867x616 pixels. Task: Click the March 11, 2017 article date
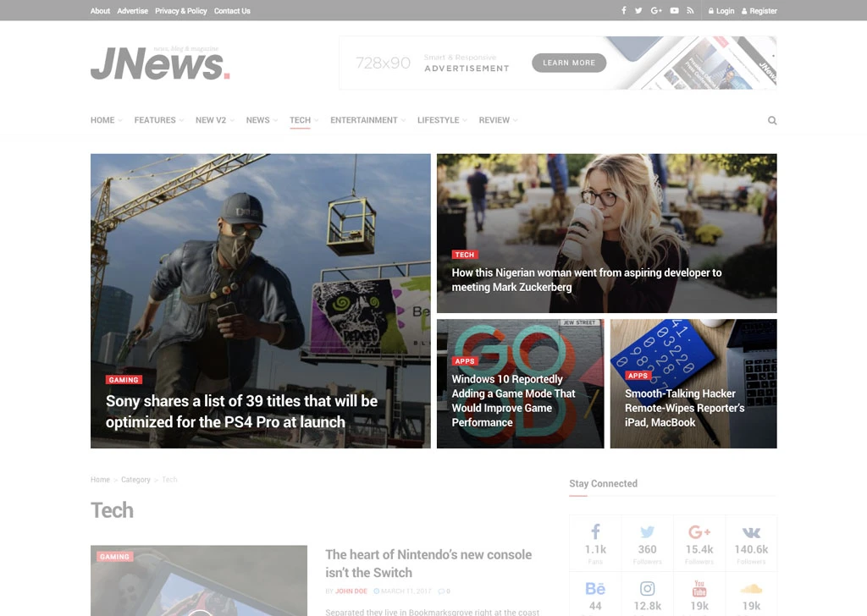[402, 591]
